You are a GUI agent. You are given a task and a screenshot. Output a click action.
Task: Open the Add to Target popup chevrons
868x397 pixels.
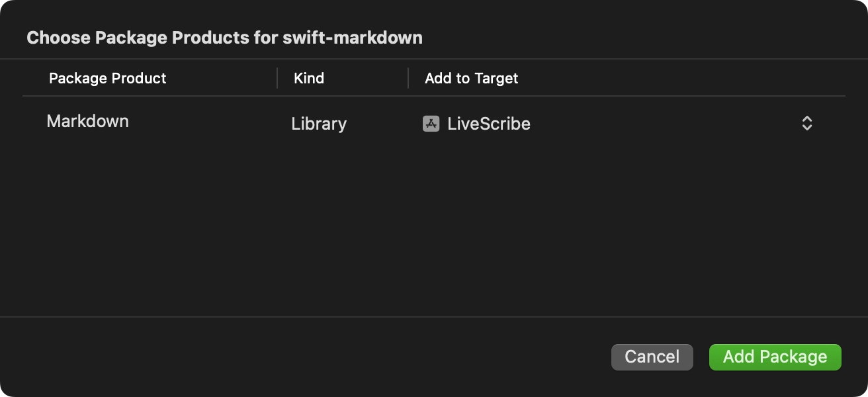point(806,123)
